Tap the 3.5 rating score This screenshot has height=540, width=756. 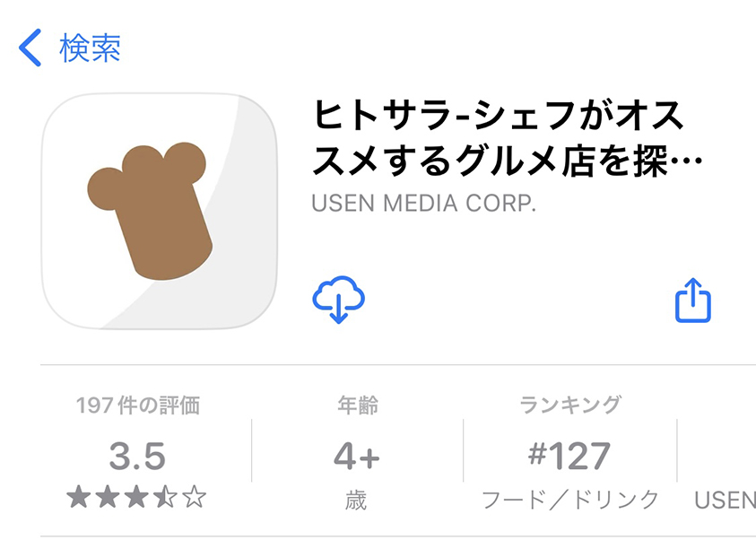pos(137,456)
